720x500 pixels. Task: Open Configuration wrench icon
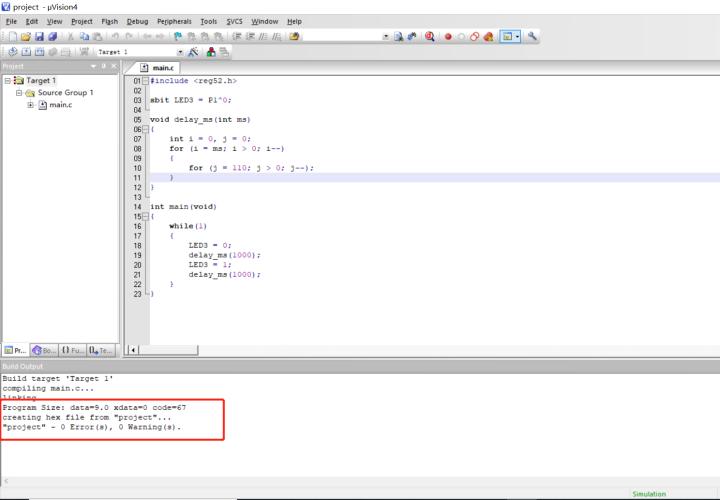pyautogui.click(x=533, y=36)
